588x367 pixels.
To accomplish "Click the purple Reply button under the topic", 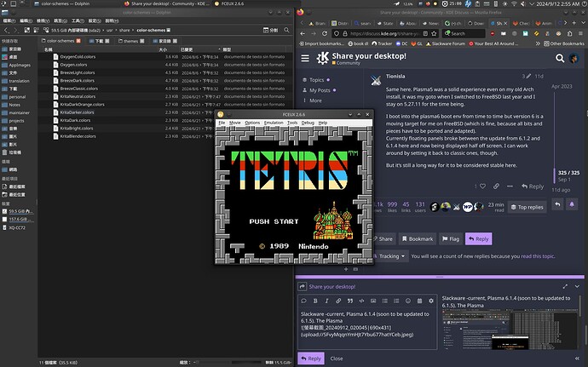I will [479, 238].
